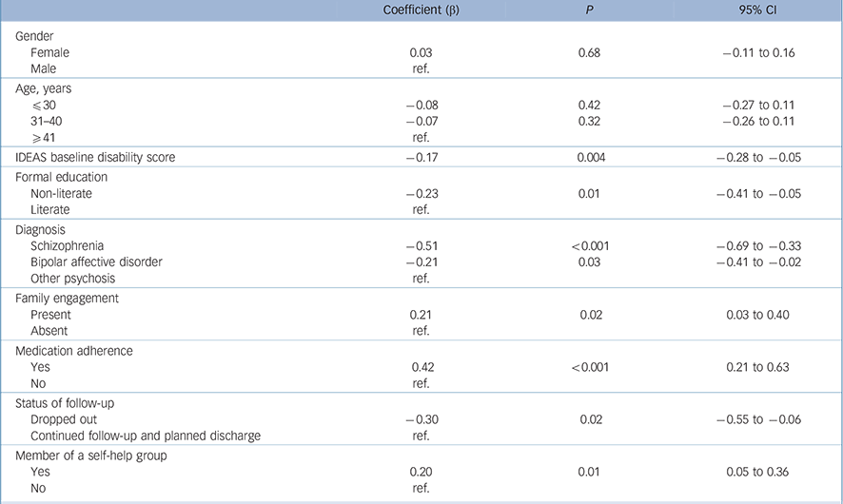Select the Continued follow-up and planned discharge label
This screenshot has height=504, width=843.
pyautogui.click(x=146, y=436)
